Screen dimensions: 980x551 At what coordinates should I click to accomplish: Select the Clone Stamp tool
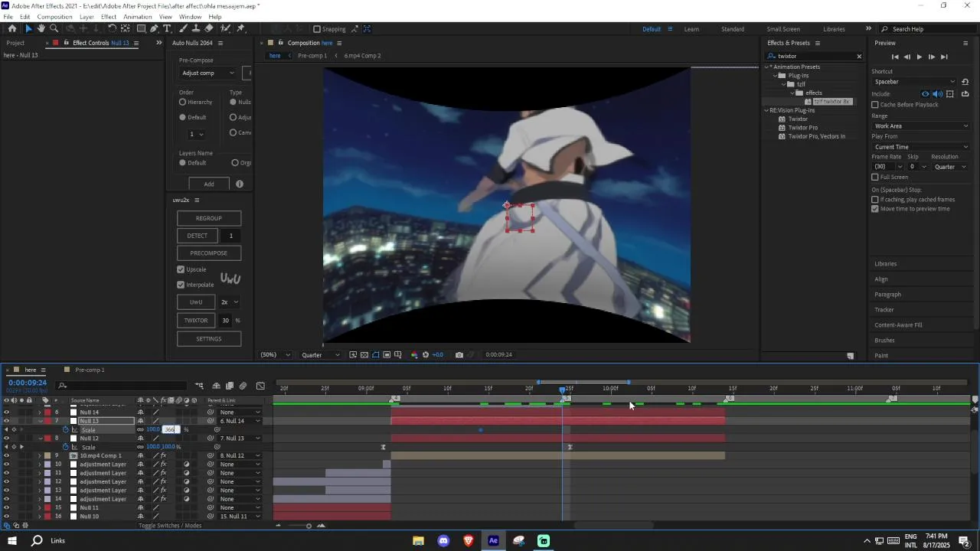click(196, 28)
